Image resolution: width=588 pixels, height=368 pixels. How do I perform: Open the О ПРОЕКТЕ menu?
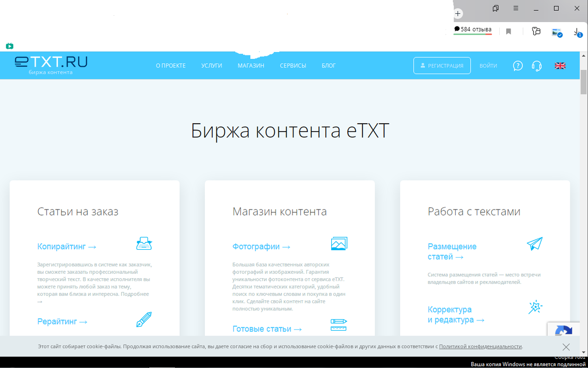pyautogui.click(x=171, y=66)
